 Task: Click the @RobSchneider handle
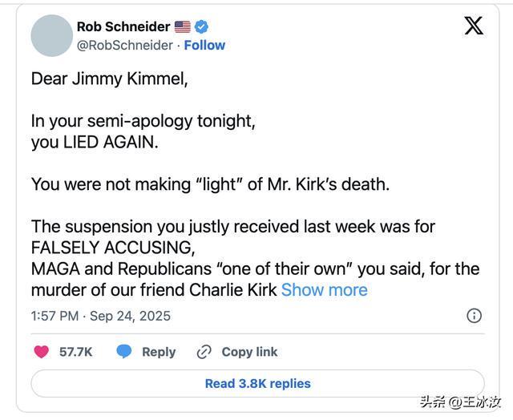[124, 45]
